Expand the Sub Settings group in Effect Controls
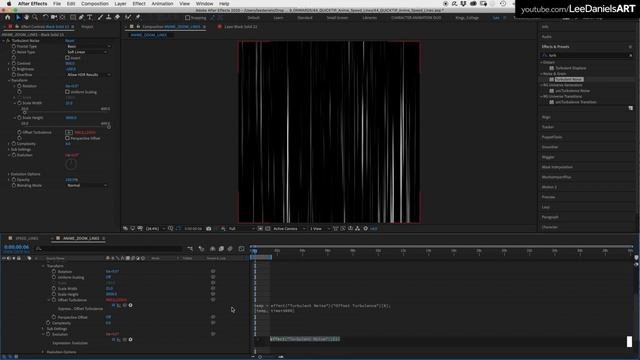The height and width of the screenshot is (360, 640). pos(9,149)
